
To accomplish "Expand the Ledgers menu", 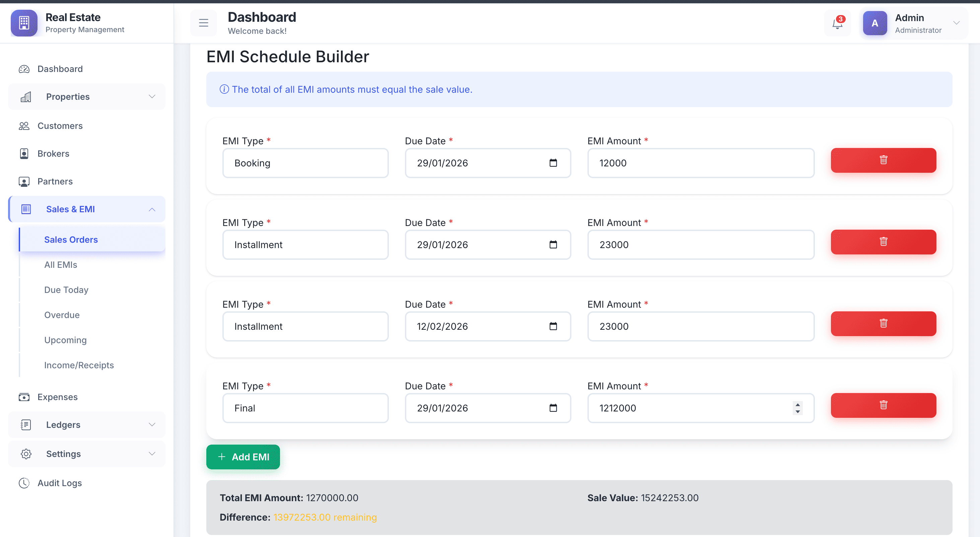I will pos(87,425).
